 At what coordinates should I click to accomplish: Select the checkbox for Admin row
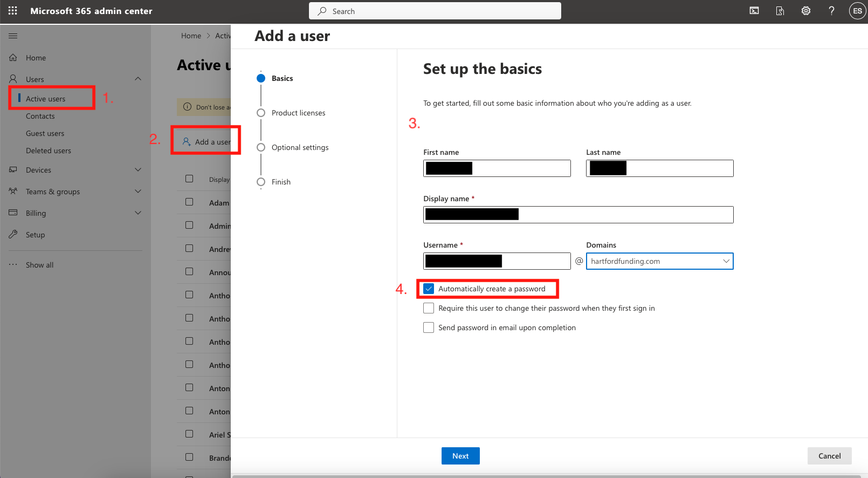click(189, 225)
